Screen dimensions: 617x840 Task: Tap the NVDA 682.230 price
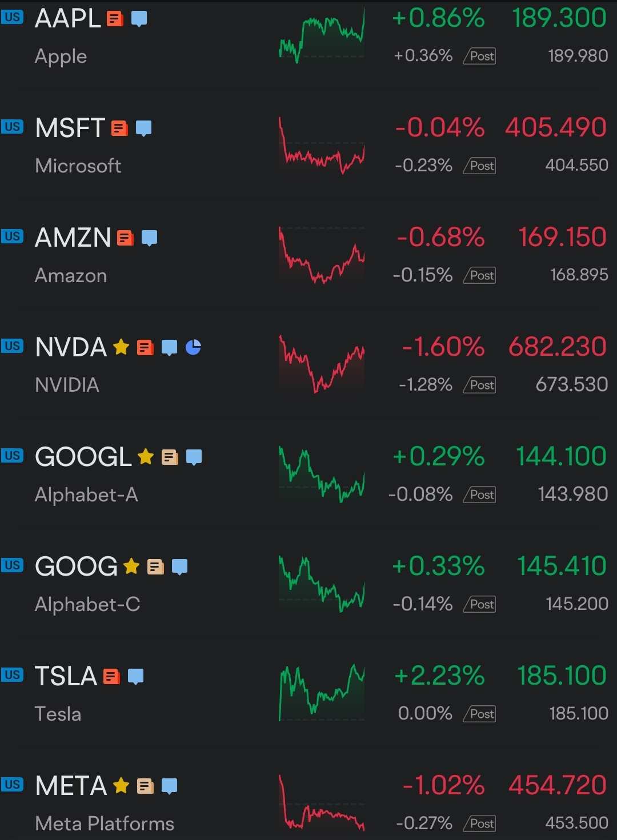click(x=557, y=347)
